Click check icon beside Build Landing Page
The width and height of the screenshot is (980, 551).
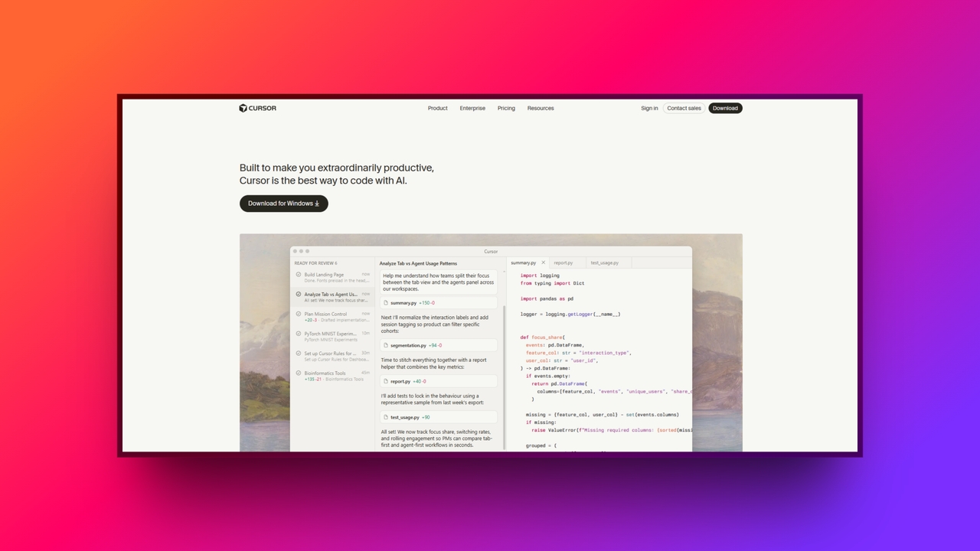[x=299, y=275]
